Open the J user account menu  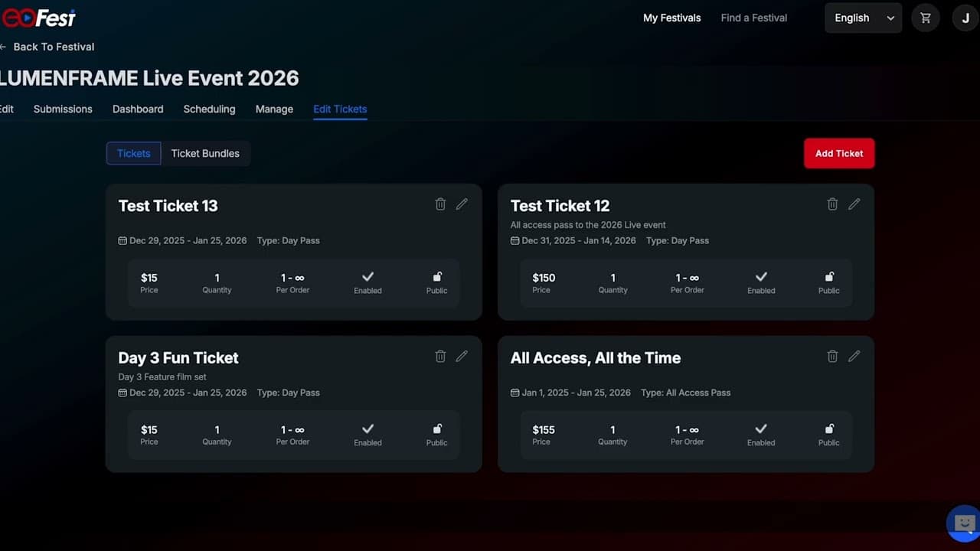pyautogui.click(x=965, y=18)
